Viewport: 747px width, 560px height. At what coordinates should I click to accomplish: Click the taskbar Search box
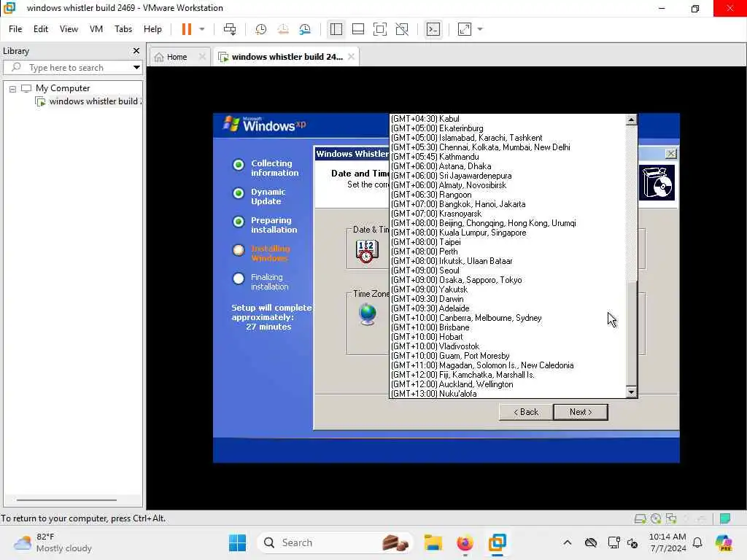[x=335, y=542]
